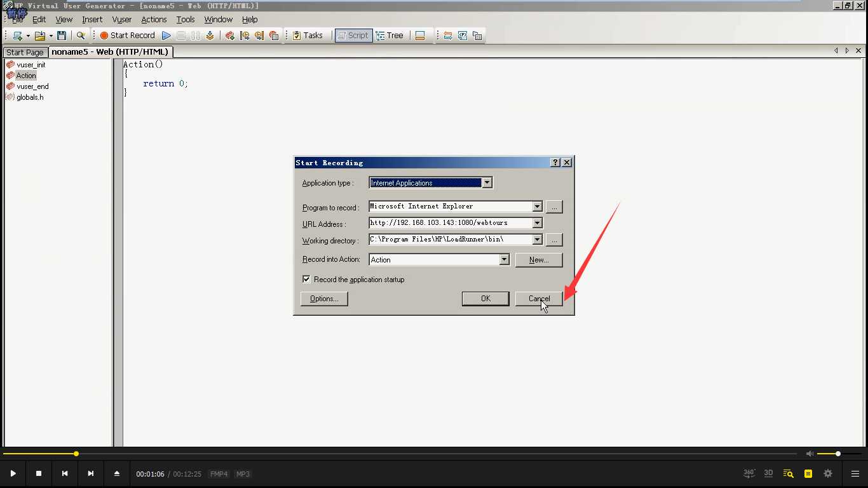This screenshot has height=488, width=868.
Task: Open the dropdown arrow beside Open Script icon
Action: 51,36
